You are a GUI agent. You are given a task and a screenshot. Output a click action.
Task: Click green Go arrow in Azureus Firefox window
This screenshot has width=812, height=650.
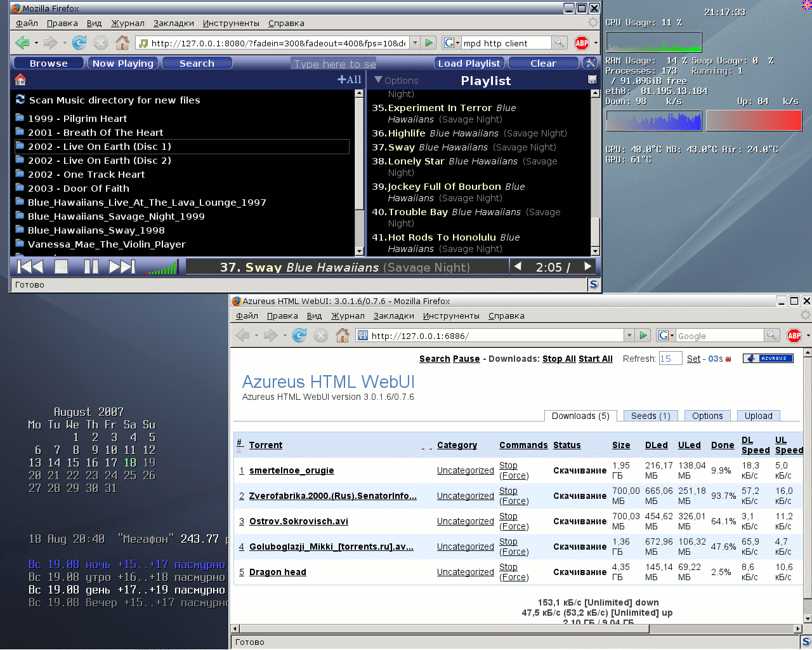(644, 335)
